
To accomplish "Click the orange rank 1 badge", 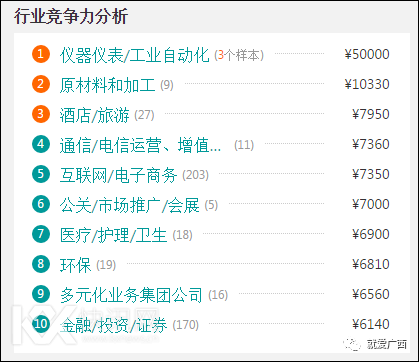I will [x=41, y=54].
